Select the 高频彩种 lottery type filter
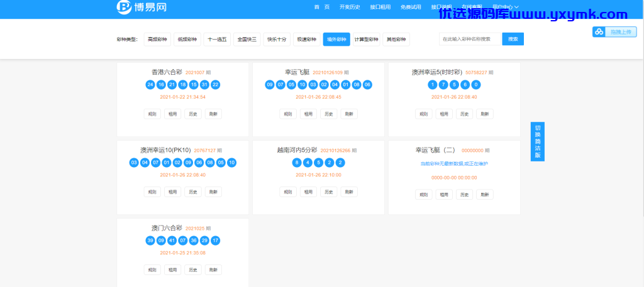This screenshot has height=287, width=644. 157,40
